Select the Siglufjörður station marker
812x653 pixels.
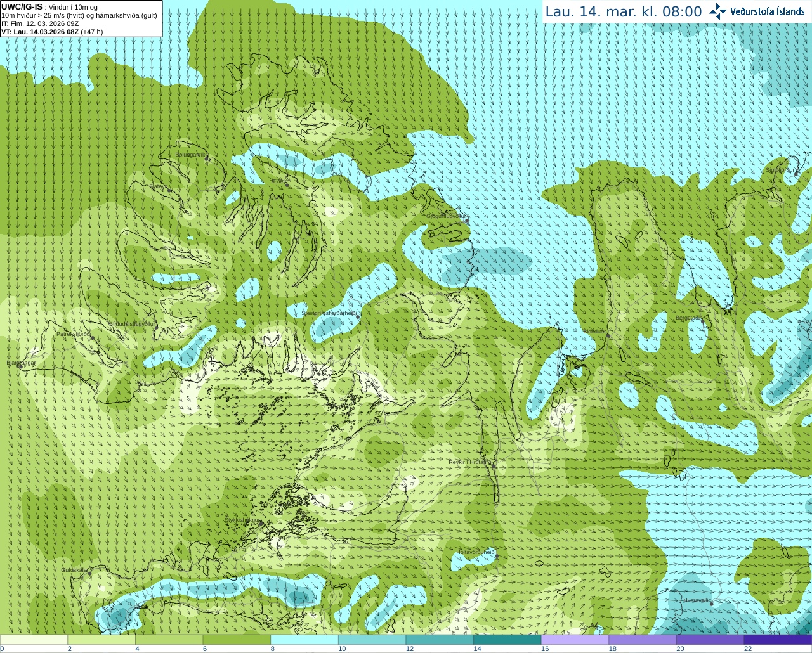click(x=796, y=173)
